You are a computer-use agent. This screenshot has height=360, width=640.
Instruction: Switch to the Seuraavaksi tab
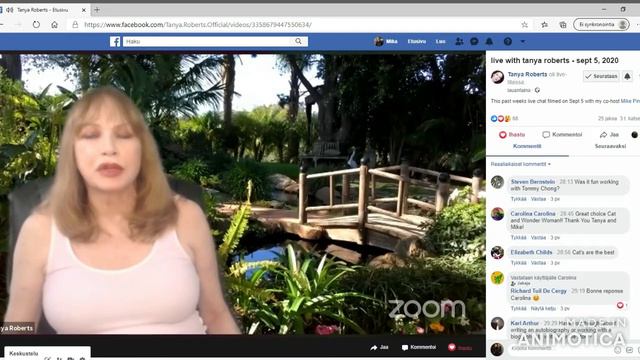click(x=610, y=146)
